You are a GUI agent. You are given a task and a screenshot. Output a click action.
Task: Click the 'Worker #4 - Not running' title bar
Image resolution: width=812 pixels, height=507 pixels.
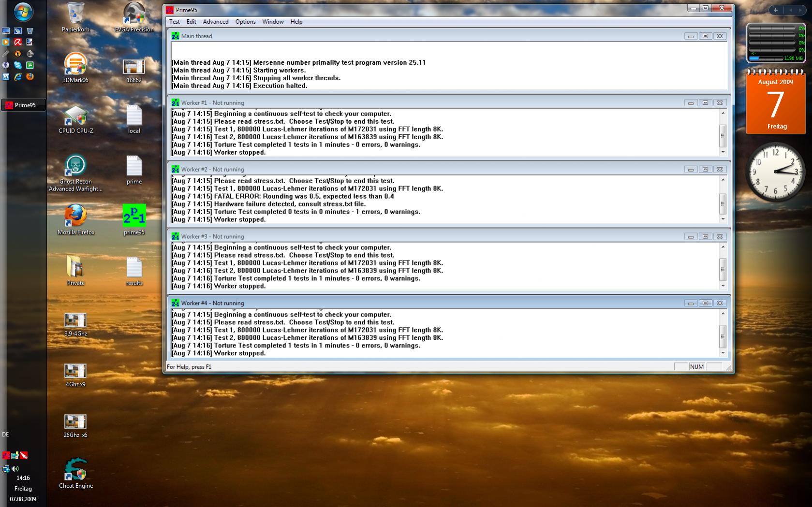coord(449,303)
